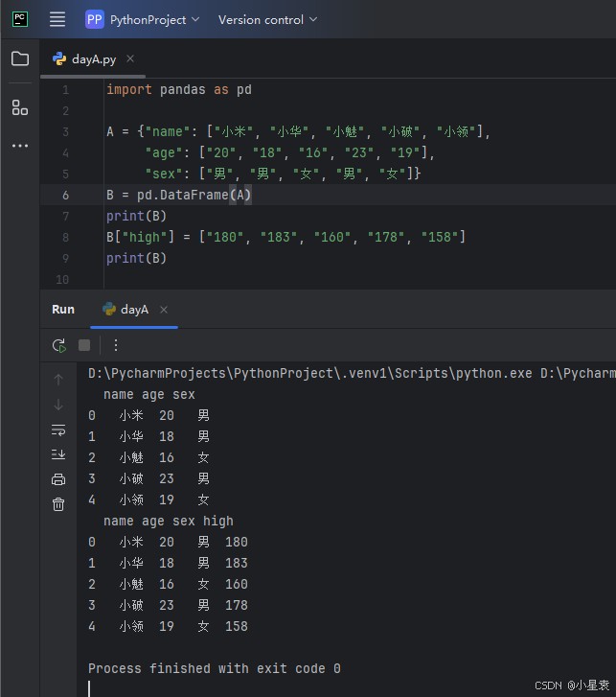Open the Structure tool window
Image resolution: width=616 pixels, height=697 pixels.
[x=20, y=106]
